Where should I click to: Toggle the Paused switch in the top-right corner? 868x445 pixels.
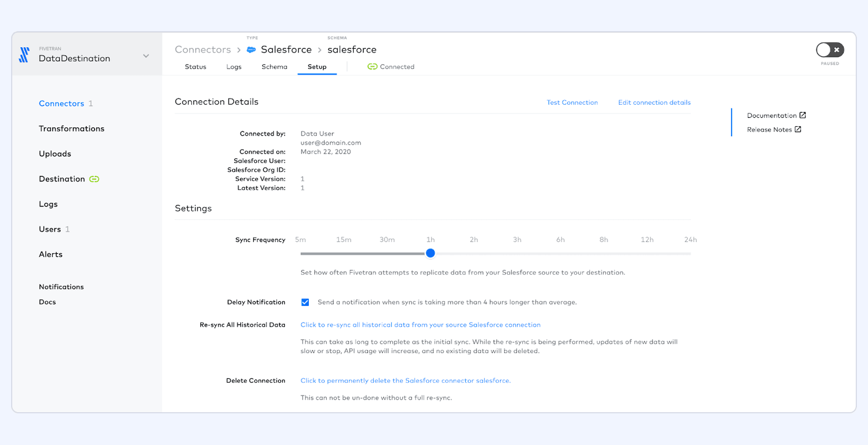[830, 50]
